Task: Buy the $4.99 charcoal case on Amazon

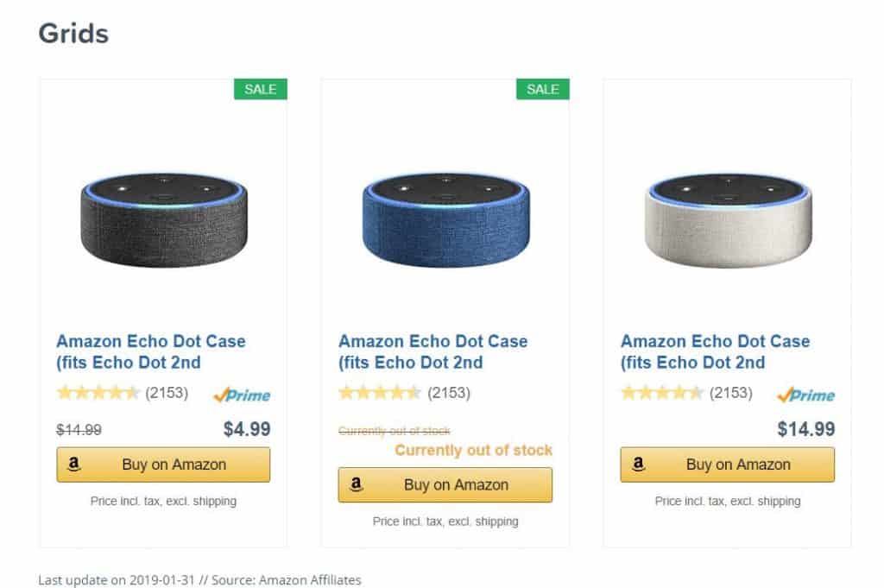Action: tap(163, 465)
